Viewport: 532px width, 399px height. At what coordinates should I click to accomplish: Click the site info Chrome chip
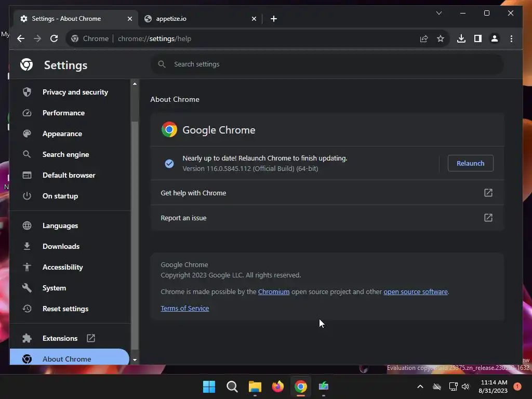89,38
